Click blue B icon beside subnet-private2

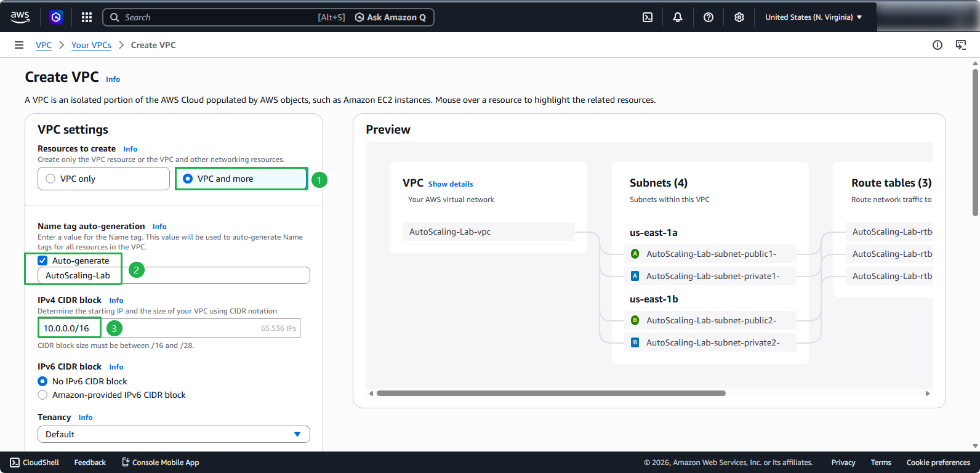[635, 342]
